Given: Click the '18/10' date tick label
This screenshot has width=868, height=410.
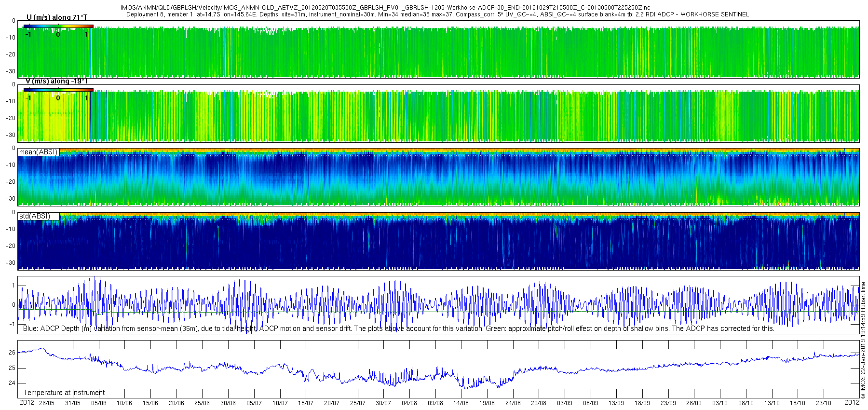Looking at the screenshot, I should tap(798, 403).
